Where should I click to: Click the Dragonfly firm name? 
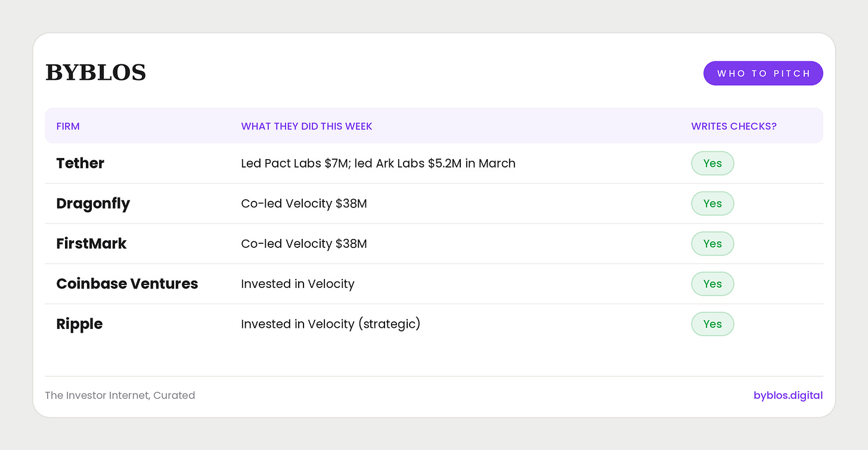pos(93,204)
